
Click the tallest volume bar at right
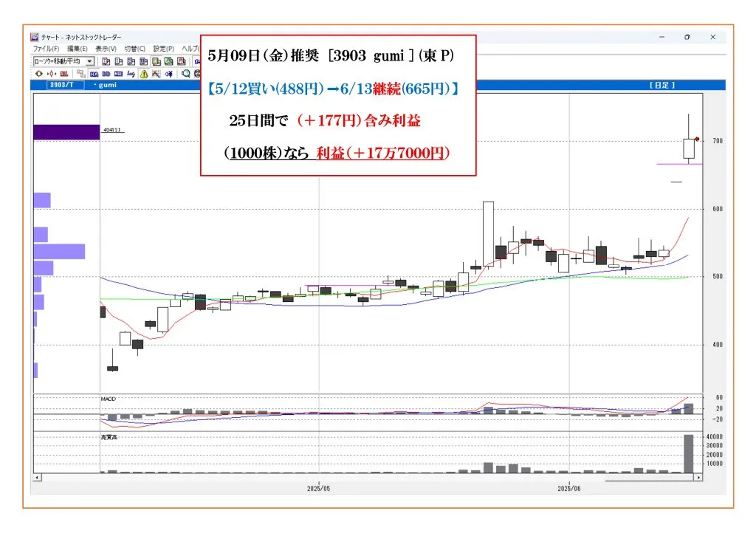(x=689, y=453)
